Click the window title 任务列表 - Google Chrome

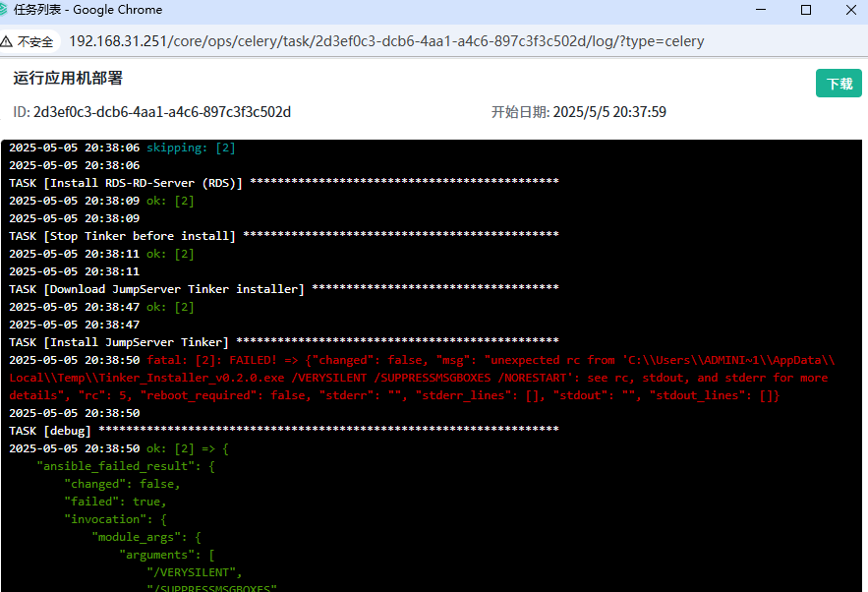(88, 10)
